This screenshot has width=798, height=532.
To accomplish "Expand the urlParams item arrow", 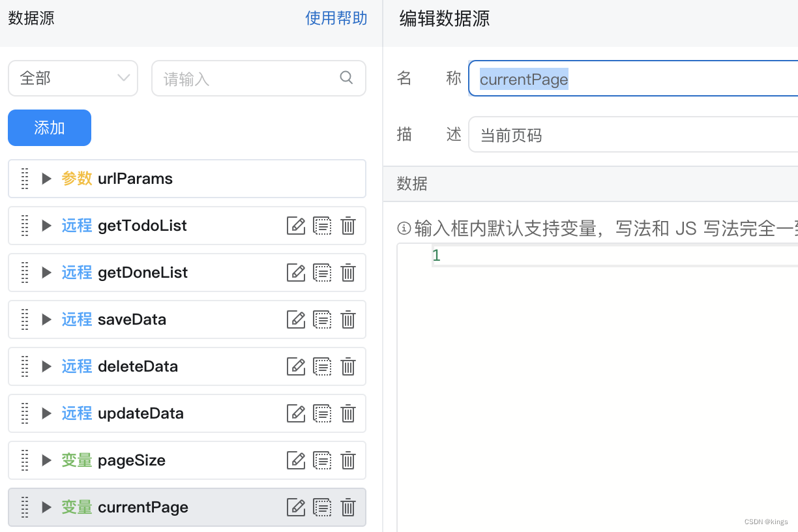I will click(x=46, y=179).
